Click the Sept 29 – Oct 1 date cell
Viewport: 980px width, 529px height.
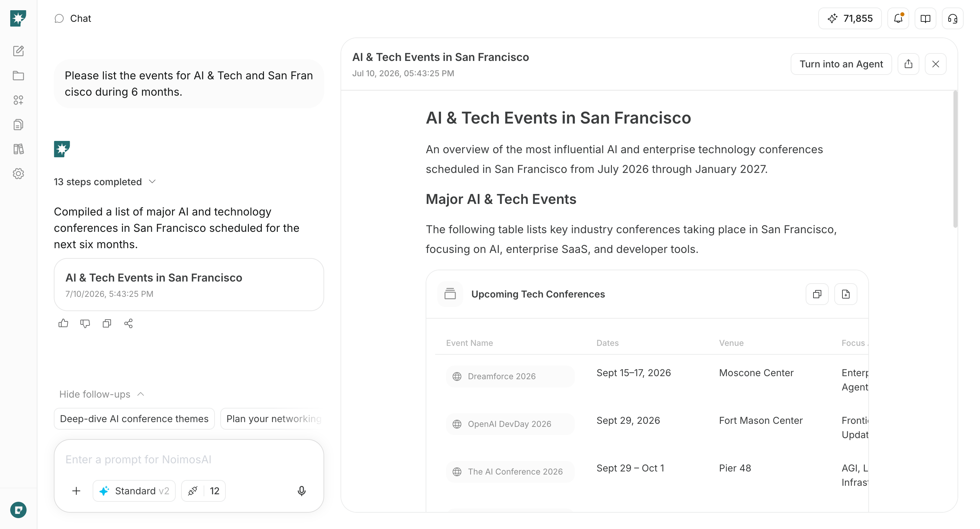630,468
